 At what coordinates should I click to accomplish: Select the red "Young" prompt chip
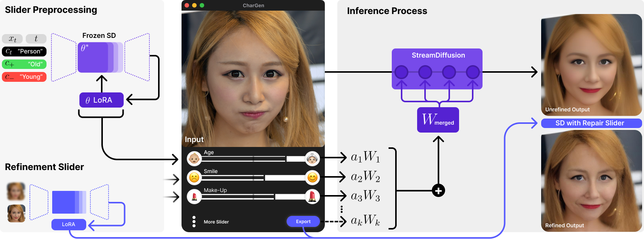click(24, 77)
